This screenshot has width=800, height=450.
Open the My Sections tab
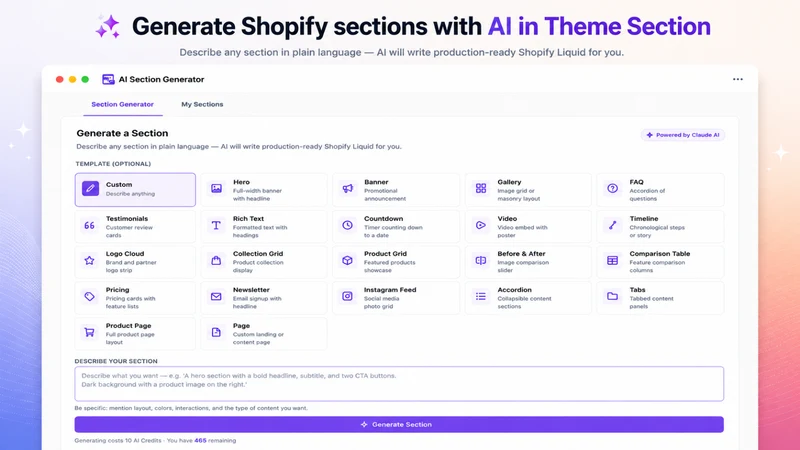202,104
